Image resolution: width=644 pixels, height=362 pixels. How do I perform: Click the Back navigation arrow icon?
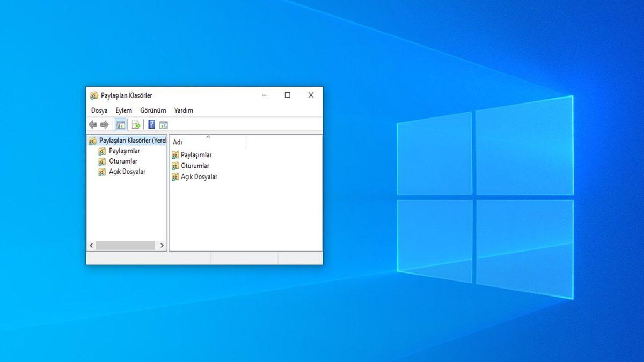(x=92, y=124)
